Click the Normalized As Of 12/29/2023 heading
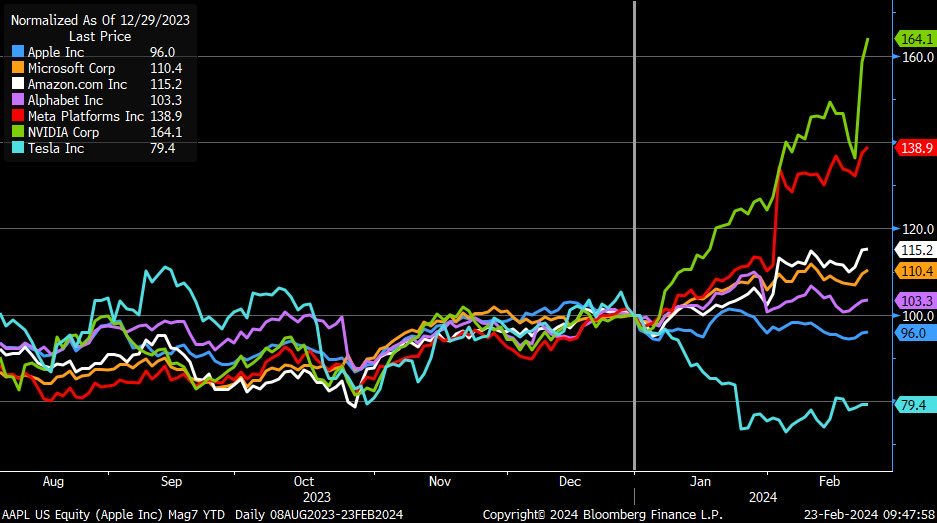The image size is (937, 523). point(100,20)
